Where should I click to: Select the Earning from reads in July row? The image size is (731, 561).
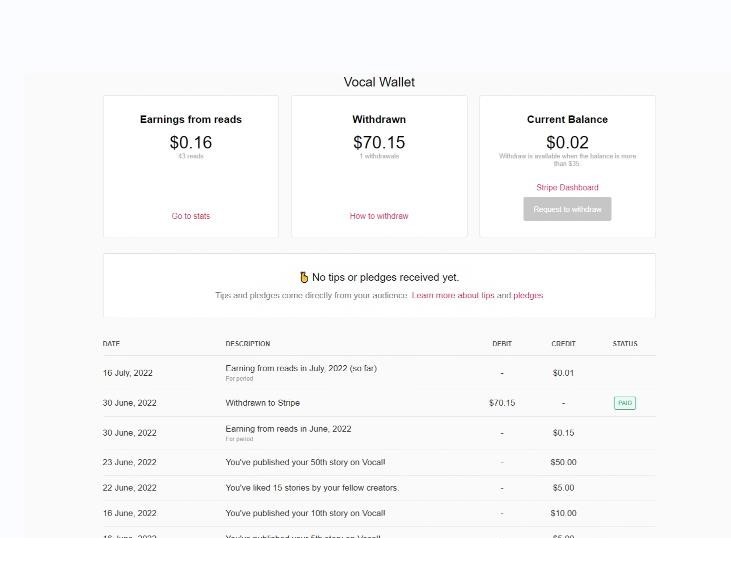click(x=379, y=373)
